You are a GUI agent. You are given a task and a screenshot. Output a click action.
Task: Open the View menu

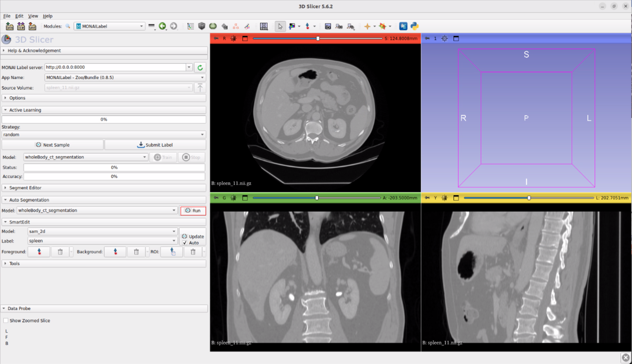(33, 16)
